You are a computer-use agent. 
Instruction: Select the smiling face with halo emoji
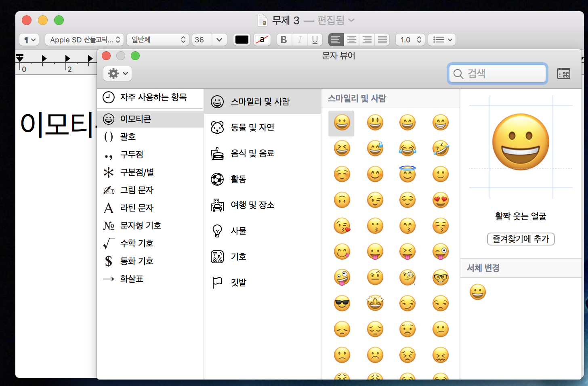point(407,174)
